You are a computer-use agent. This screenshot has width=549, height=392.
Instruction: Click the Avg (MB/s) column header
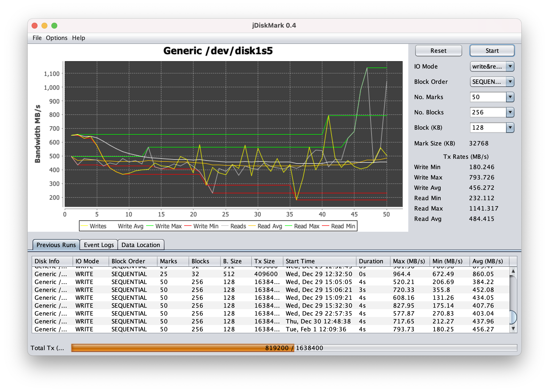point(489,261)
